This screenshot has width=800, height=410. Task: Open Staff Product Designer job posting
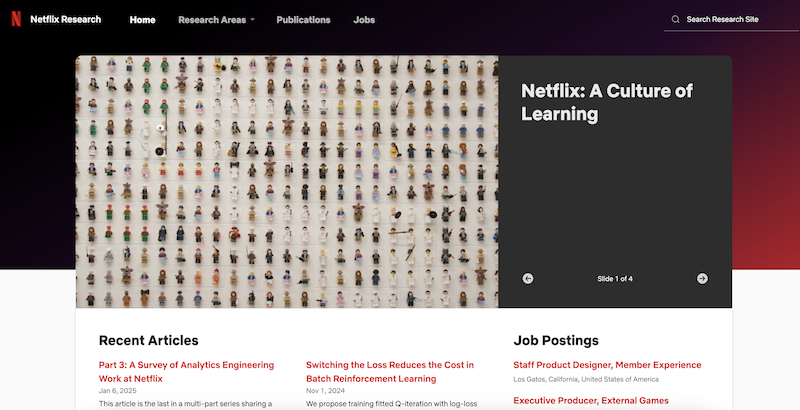[x=607, y=365]
